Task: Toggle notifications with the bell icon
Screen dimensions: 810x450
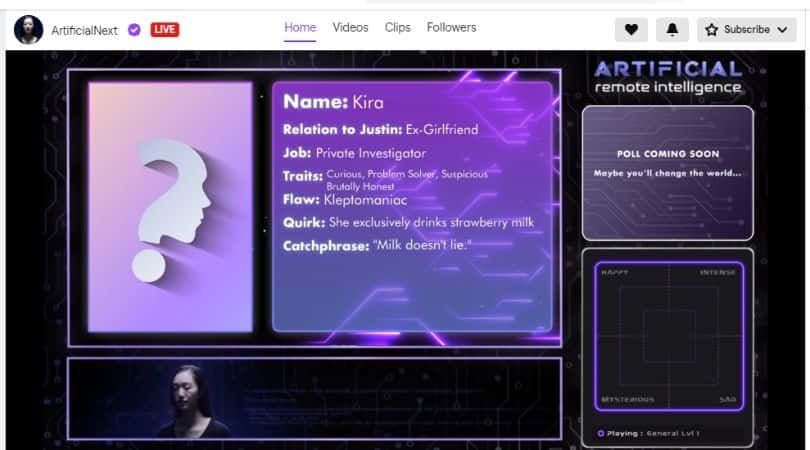Action: 672,30
